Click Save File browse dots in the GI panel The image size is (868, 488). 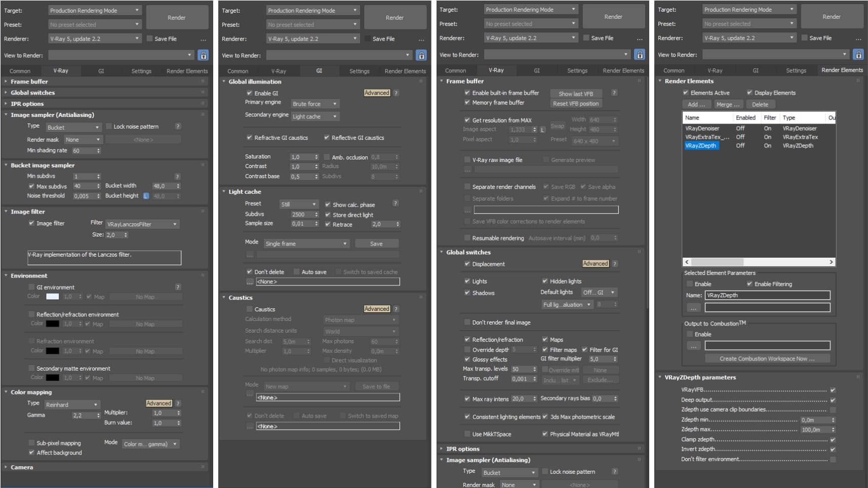point(421,39)
